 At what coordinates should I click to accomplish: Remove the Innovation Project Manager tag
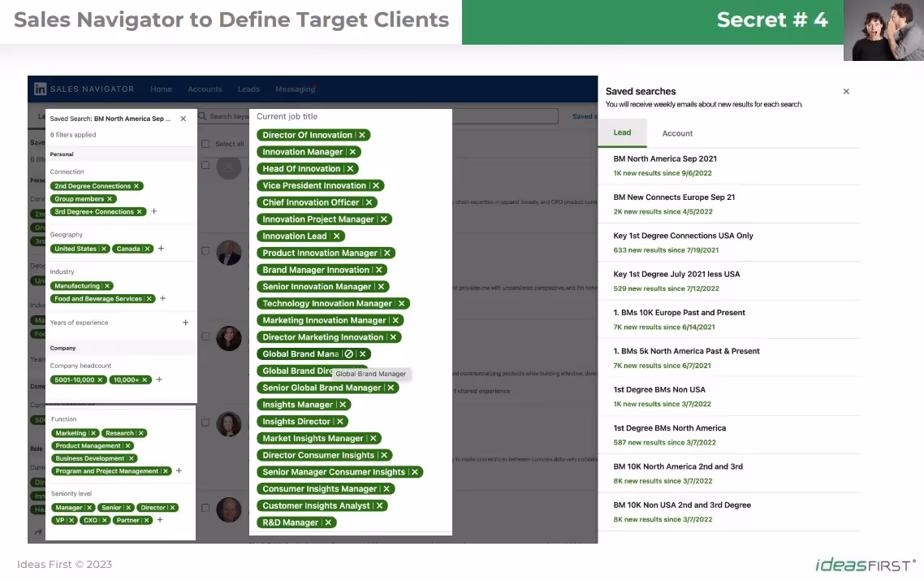click(x=383, y=219)
